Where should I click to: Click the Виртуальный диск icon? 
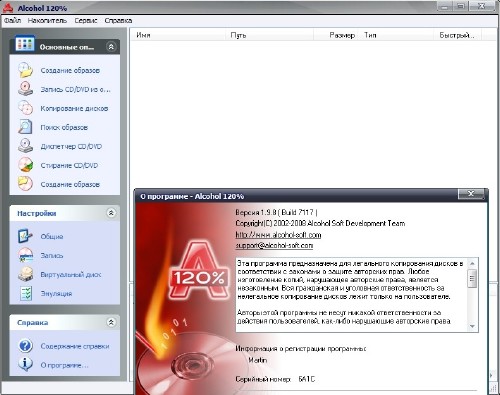(25, 274)
